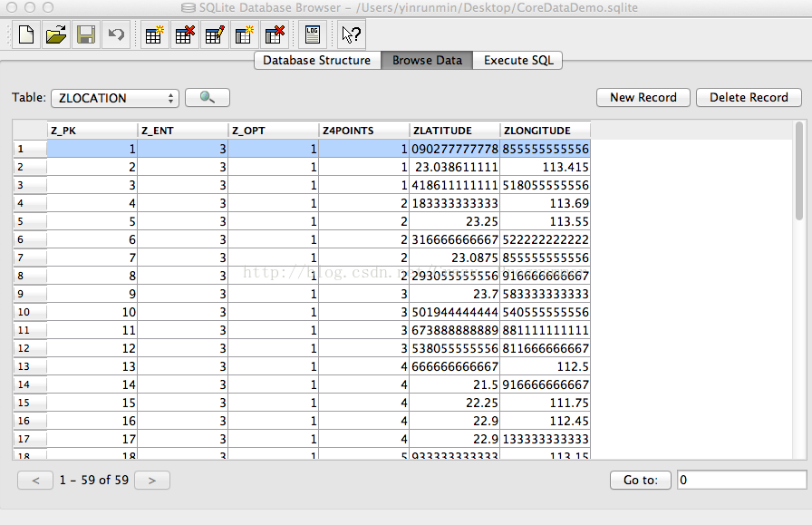The image size is (812, 525).
Task: Click the What's This help cursor icon
Action: tap(351, 34)
